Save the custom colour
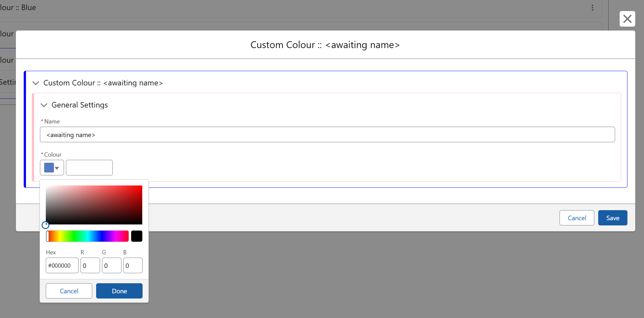 pos(612,218)
